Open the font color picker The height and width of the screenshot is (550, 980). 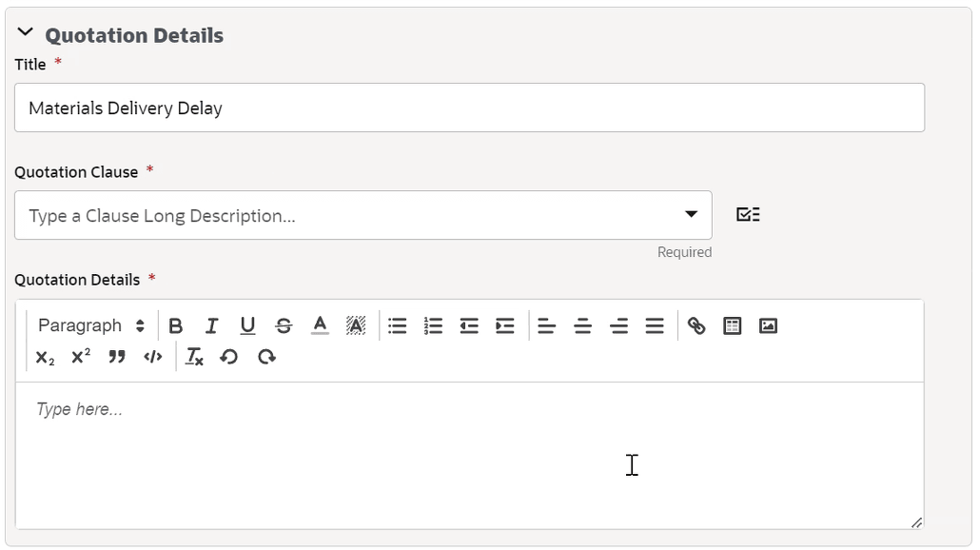[320, 325]
